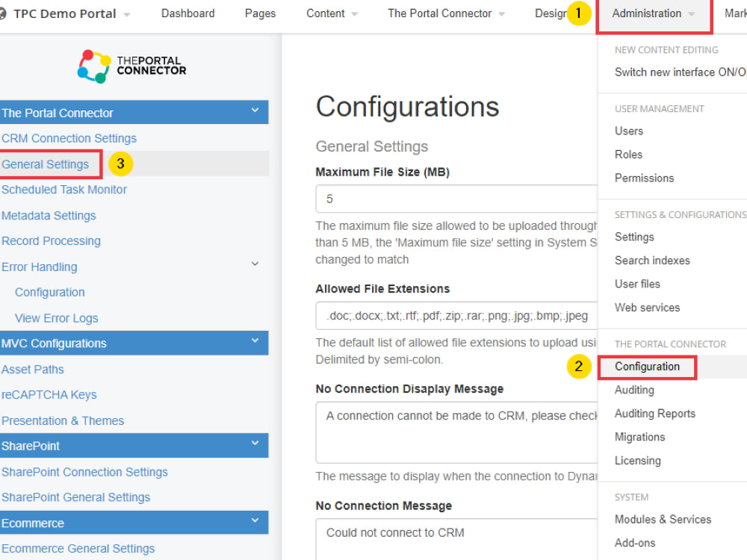Open Permissions in Administration menu
Image resolution: width=747 pixels, height=560 pixels.
[x=644, y=178]
